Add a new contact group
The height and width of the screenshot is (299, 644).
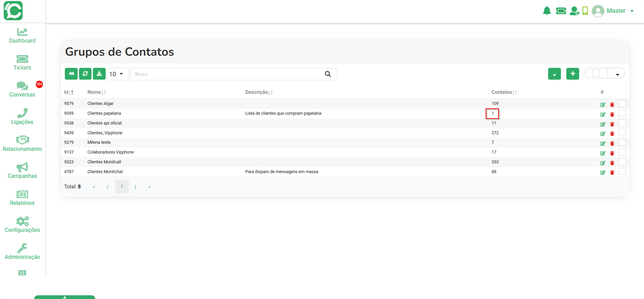point(573,74)
